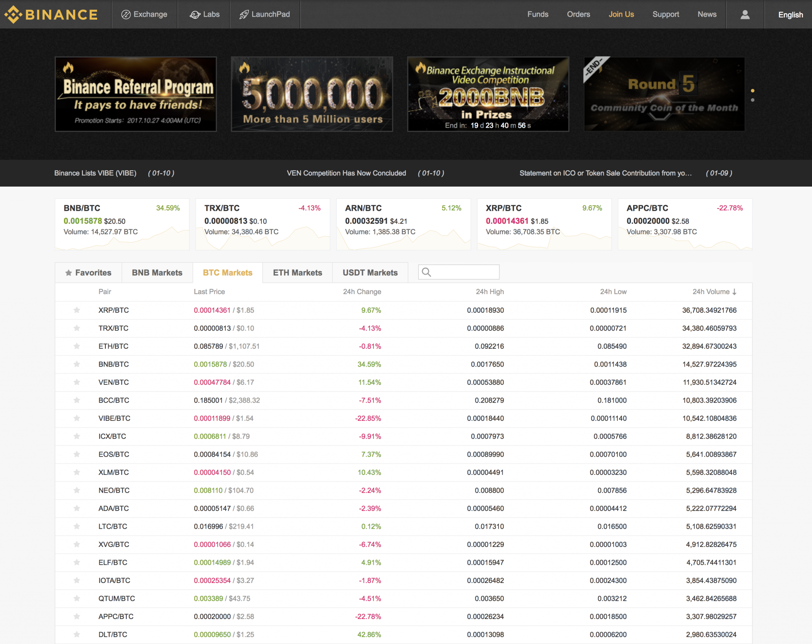Favorite the VIBE/BTC pair star
The width and height of the screenshot is (812, 644).
click(x=77, y=419)
